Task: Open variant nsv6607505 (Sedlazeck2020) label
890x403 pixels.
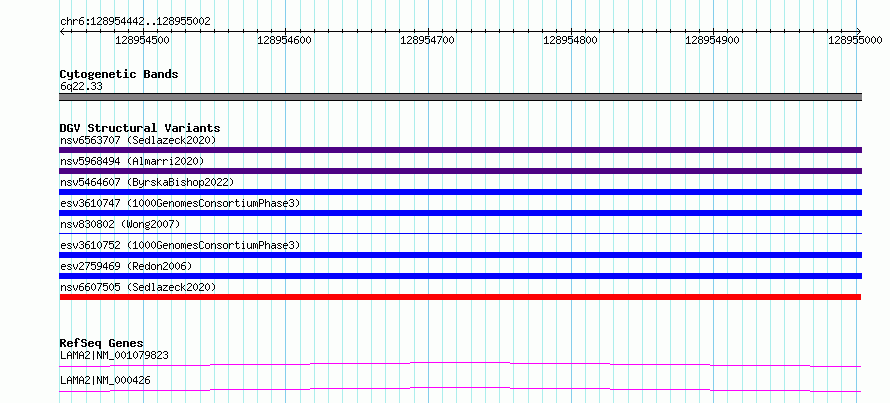Action: [138, 287]
